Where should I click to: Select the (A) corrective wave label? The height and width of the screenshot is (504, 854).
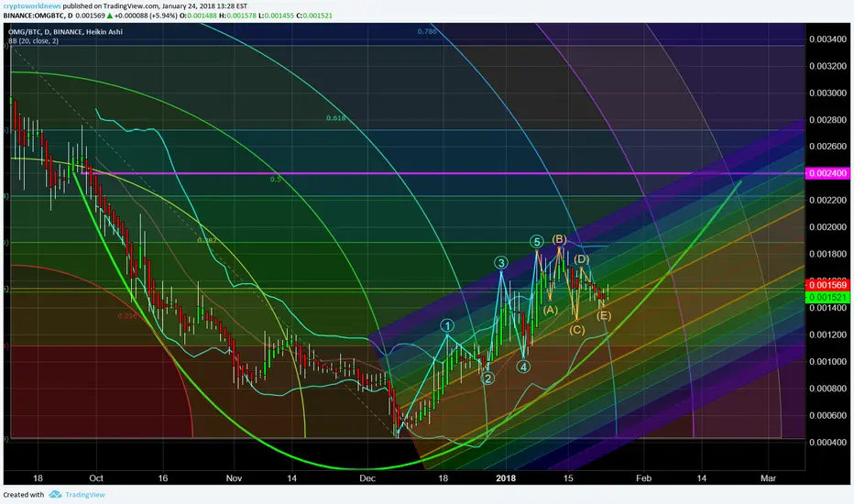[550, 310]
